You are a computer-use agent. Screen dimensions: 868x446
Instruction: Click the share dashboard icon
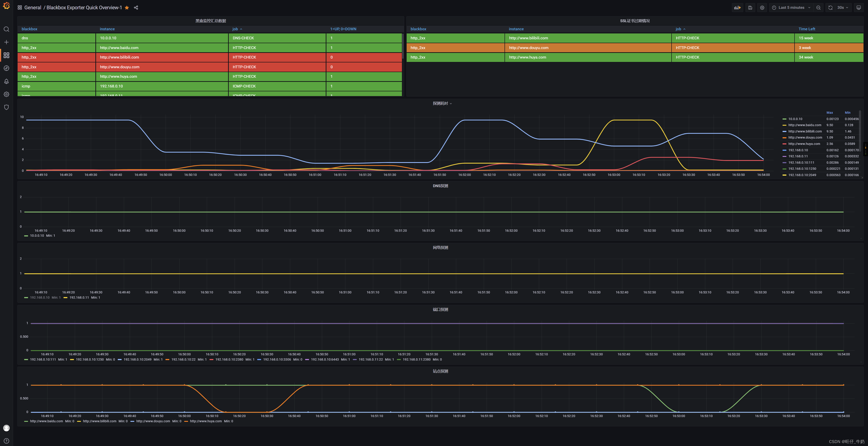point(136,8)
